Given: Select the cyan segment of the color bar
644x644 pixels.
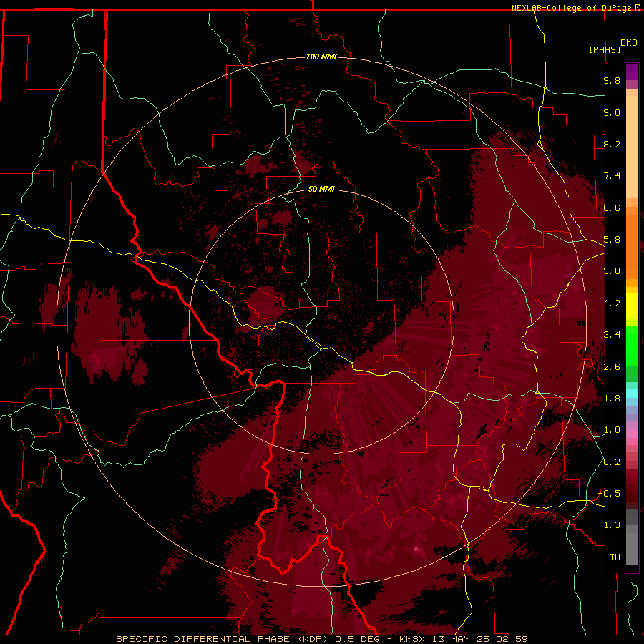Looking at the screenshot, I should coord(632,394).
